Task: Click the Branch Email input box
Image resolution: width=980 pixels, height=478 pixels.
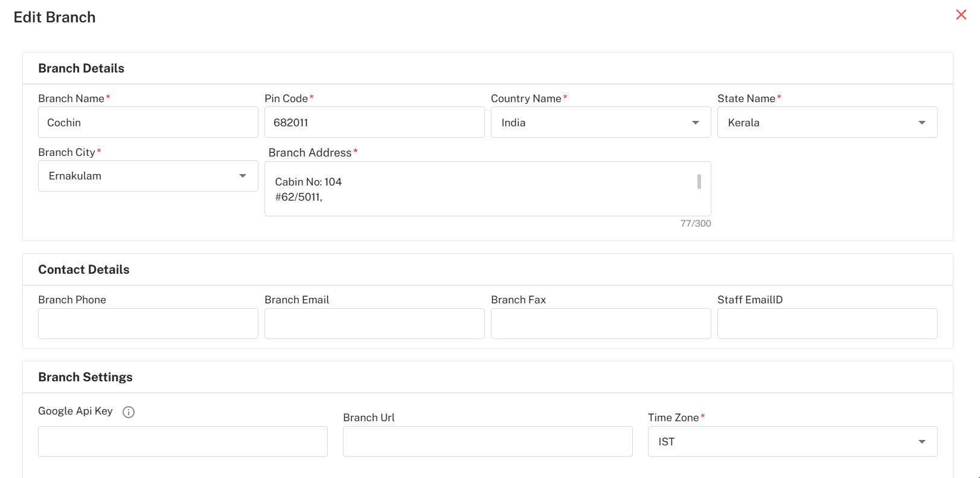Action: tap(374, 324)
